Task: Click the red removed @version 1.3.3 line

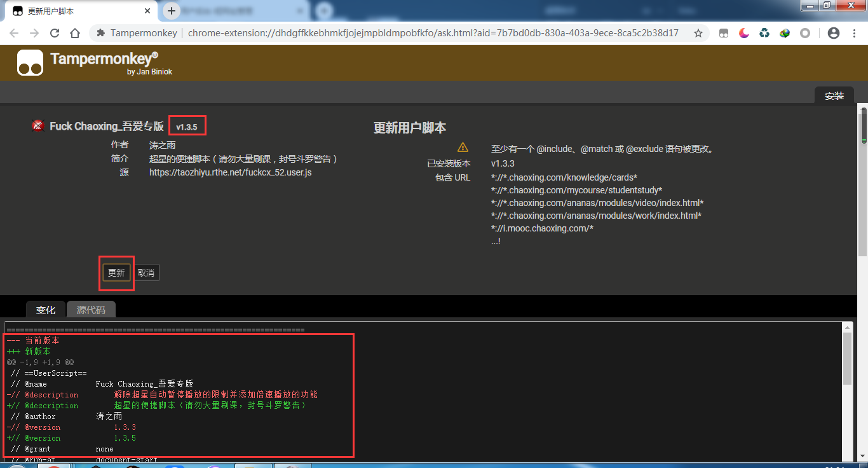Action: click(71, 427)
